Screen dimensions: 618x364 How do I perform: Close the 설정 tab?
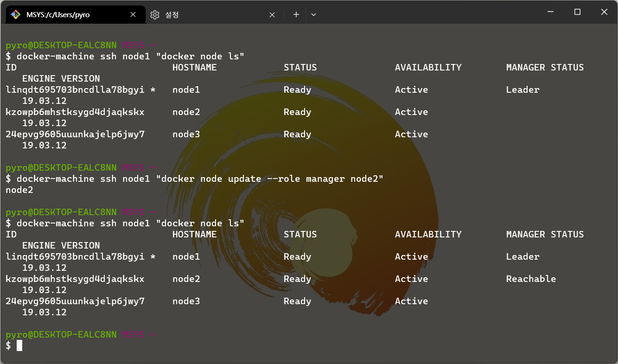click(272, 14)
